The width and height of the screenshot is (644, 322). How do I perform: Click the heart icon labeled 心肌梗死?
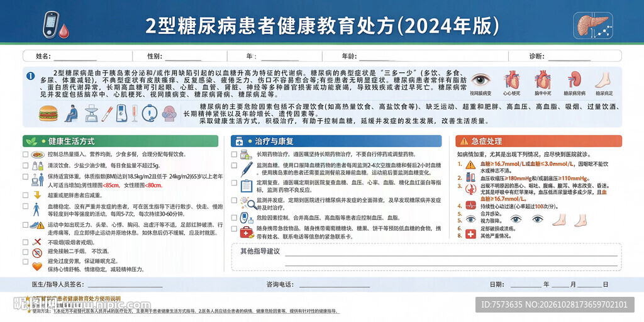[x=512, y=79]
